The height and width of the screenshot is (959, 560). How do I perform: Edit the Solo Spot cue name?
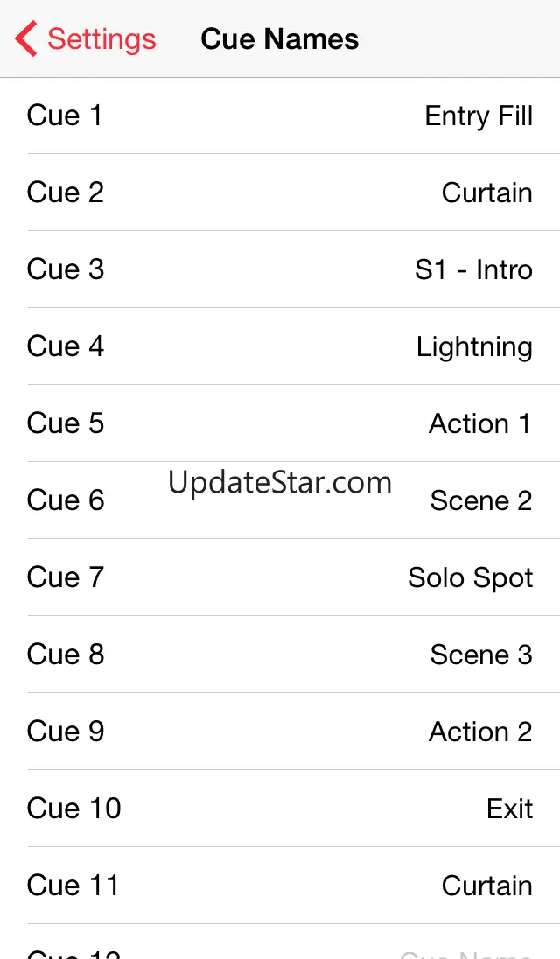coord(470,577)
